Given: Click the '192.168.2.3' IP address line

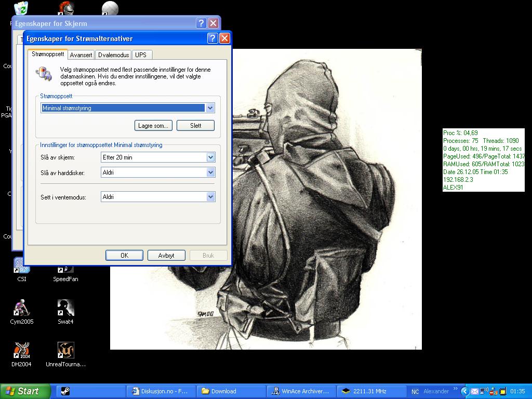Looking at the screenshot, I should pyautogui.click(x=458, y=179).
